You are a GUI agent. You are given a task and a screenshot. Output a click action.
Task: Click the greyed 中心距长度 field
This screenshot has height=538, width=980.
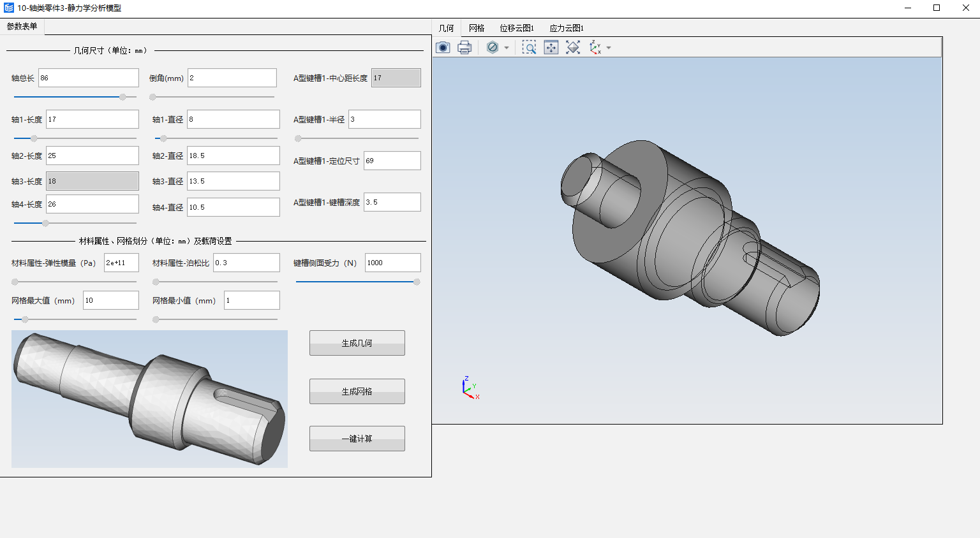396,78
